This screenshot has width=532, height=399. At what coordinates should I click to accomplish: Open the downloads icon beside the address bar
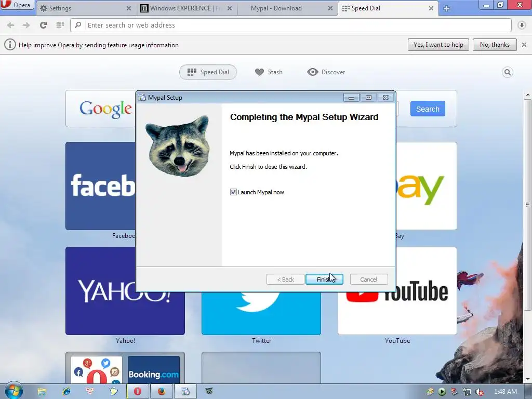(x=522, y=25)
